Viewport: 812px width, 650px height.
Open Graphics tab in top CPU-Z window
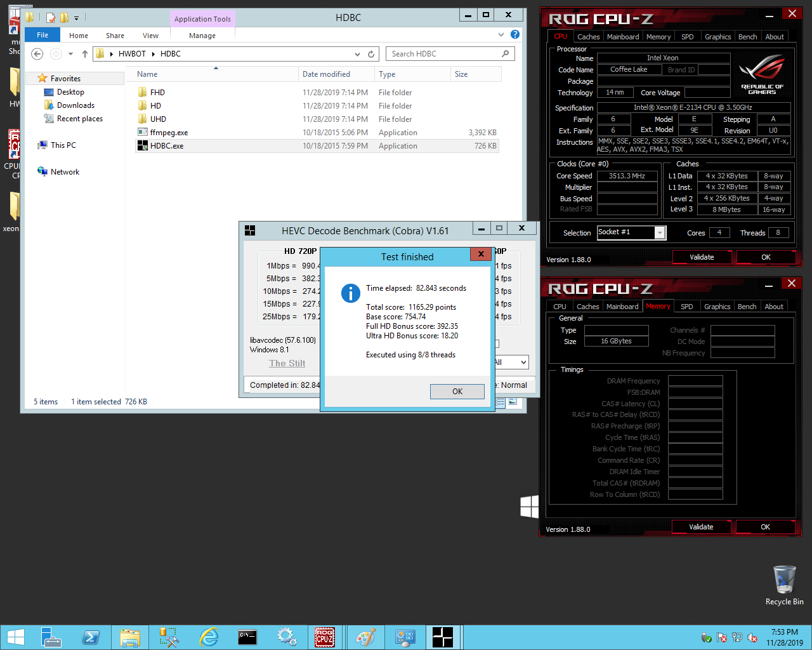click(x=717, y=37)
